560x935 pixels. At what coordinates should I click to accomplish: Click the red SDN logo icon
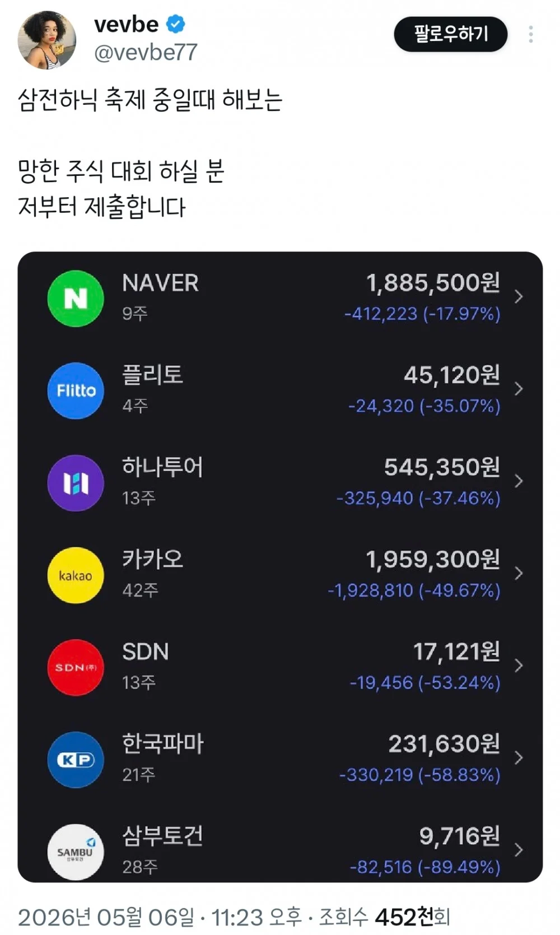coord(76,668)
